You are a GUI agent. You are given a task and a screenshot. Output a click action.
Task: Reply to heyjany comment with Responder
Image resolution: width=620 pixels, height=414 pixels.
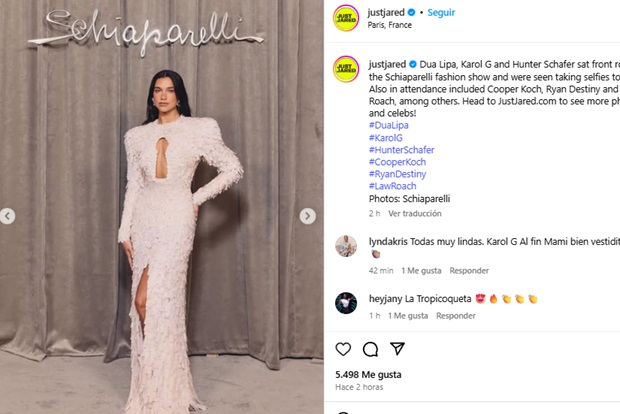[x=456, y=316]
